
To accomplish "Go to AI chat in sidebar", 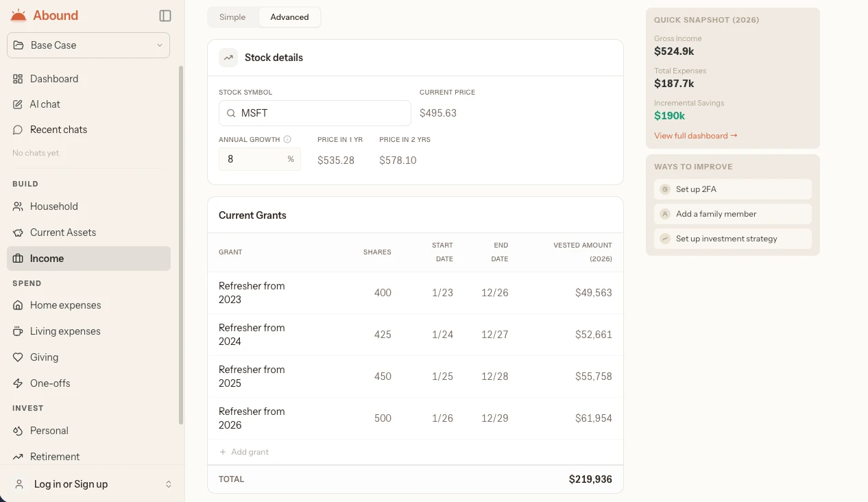I will (x=88, y=104).
